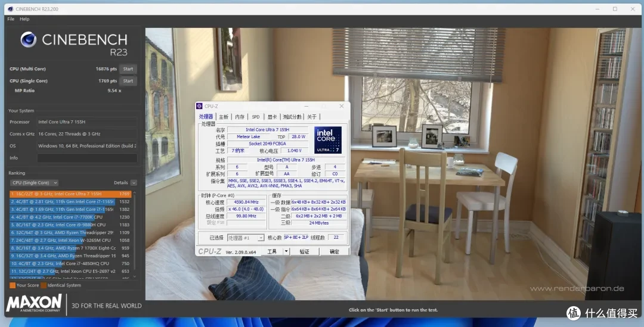The width and height of the screenshot is (644, 327).
Task: Click the 16876 pts multi core score
Action: 106,69
